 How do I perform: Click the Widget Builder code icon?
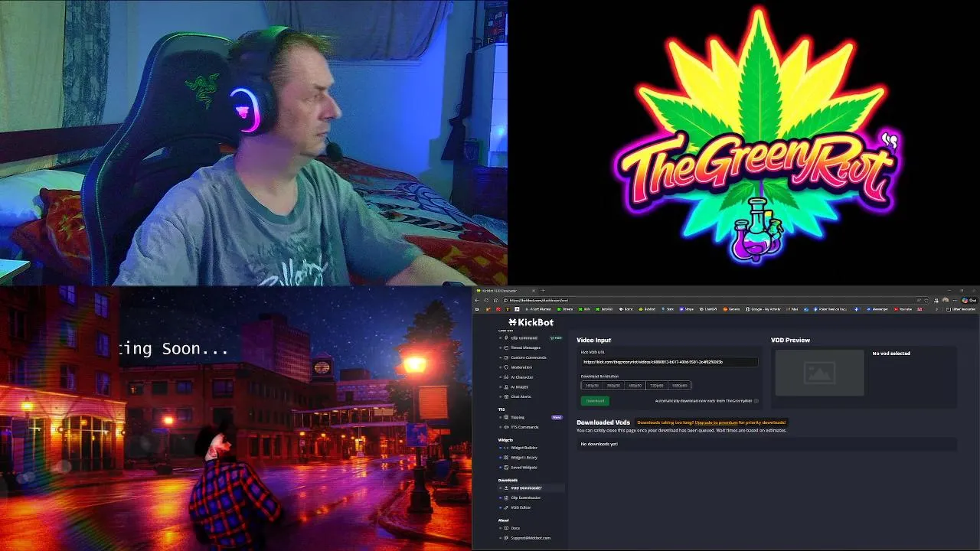click(506, 448)
